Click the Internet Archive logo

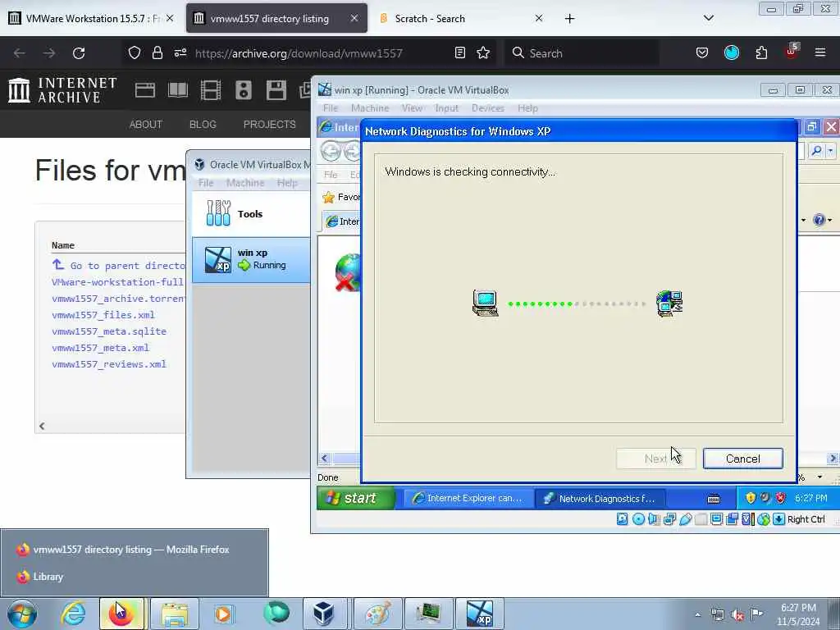point(62,90)
